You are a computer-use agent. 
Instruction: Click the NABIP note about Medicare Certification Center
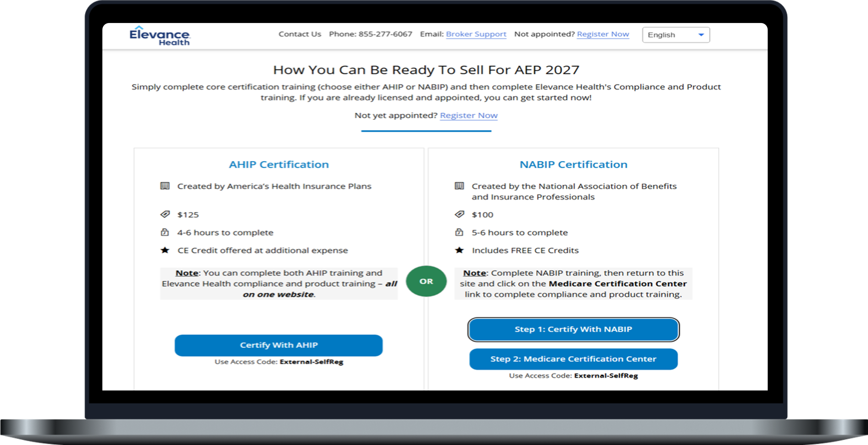[x=573, y=284]
